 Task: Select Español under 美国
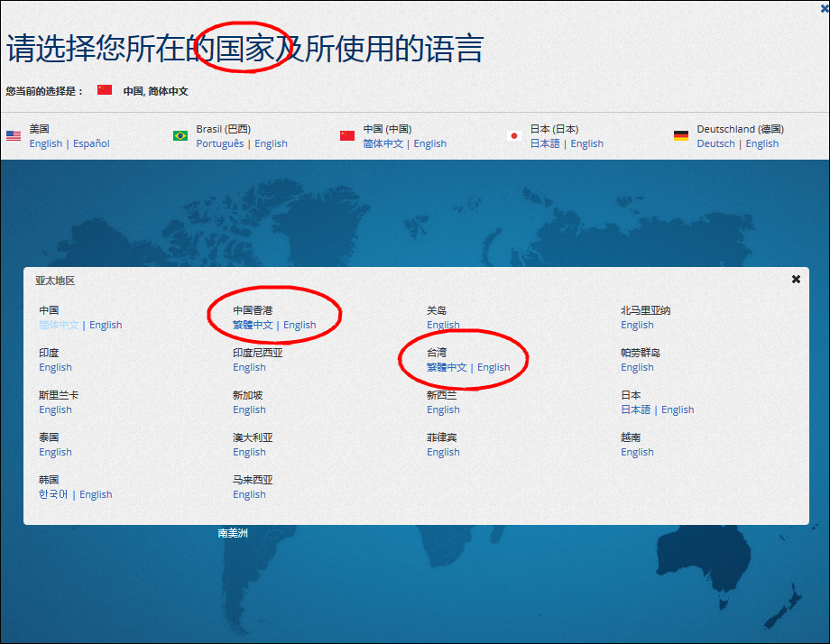92,143
